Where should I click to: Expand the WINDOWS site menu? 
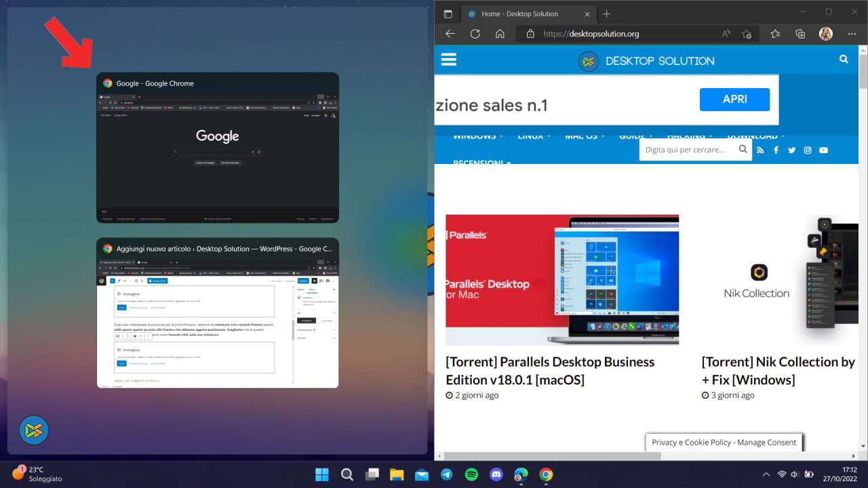coord(478,136)
